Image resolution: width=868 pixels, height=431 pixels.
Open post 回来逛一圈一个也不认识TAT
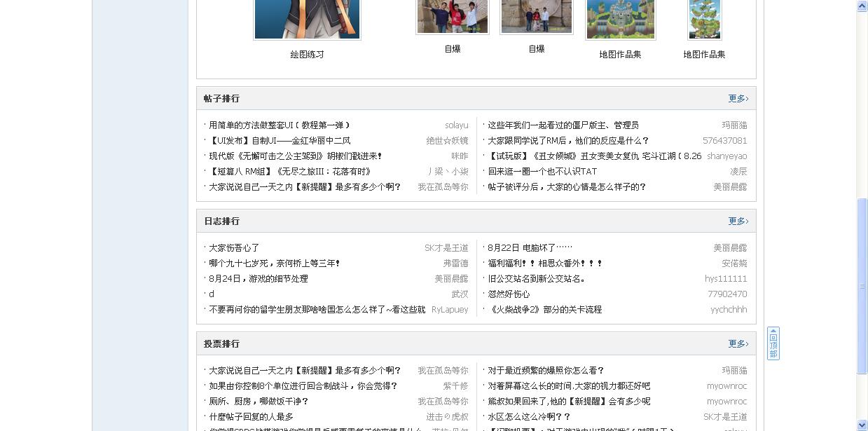[542, 172]
